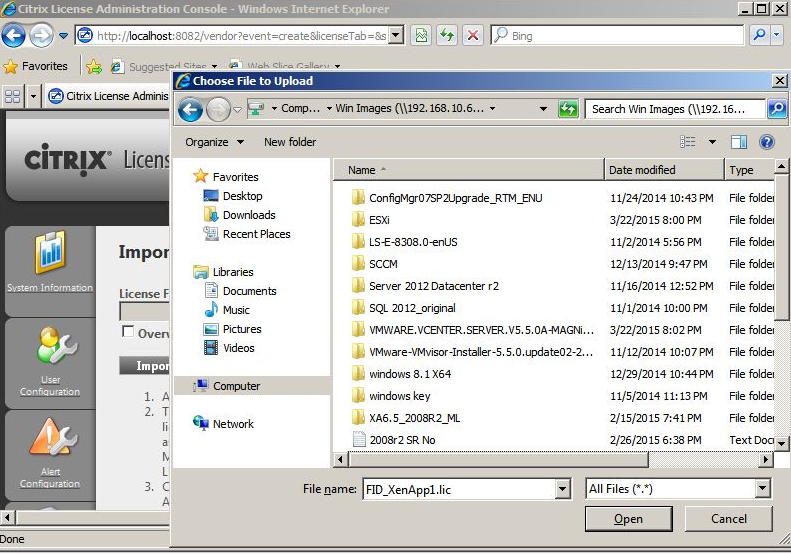The image size is (791, 554).
Task: Click the file dialog's refresh button
Action: click(x=568, y=109)
